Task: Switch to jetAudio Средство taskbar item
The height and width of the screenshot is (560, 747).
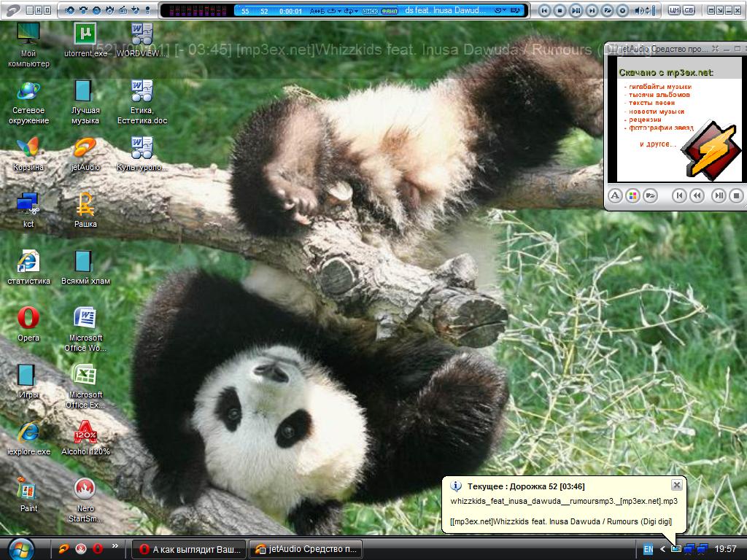Action: pyautogui.click(x=306, y=549)
